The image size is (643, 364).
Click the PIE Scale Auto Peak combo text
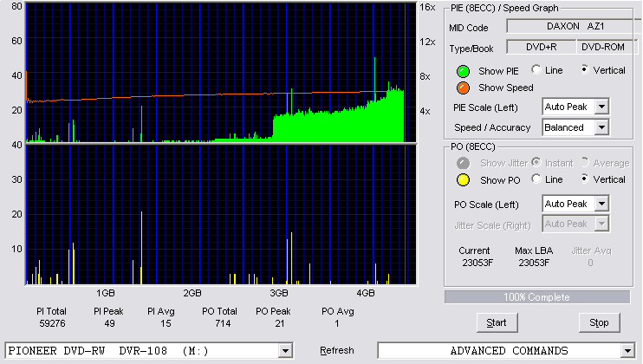pos(568,107)
